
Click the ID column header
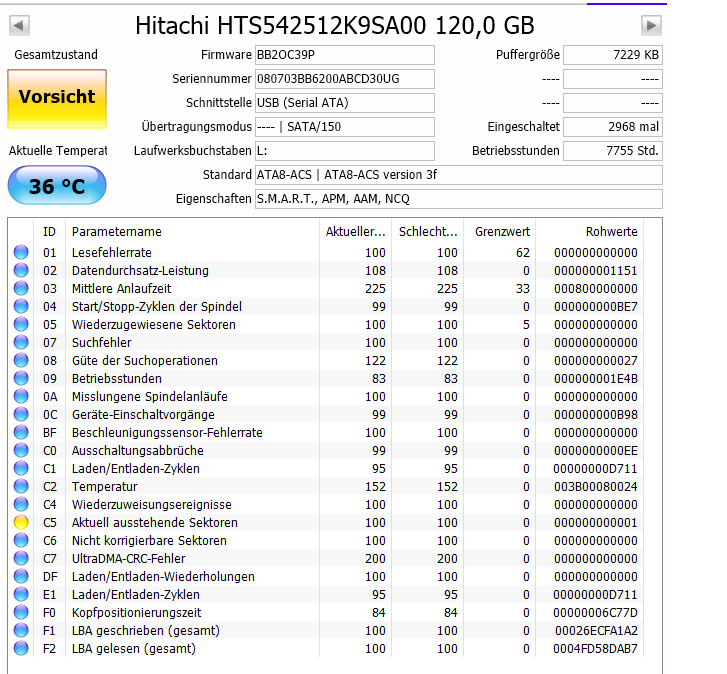tap(50, 231)
